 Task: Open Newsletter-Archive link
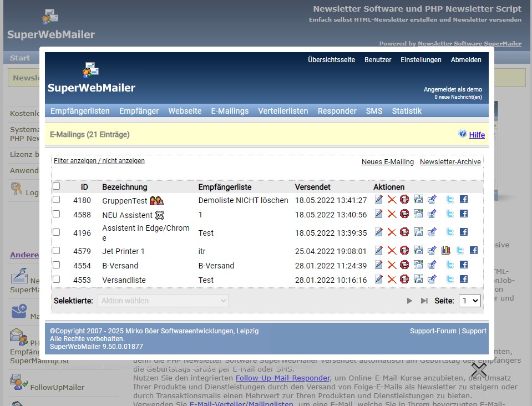click(x=450, y=162)
